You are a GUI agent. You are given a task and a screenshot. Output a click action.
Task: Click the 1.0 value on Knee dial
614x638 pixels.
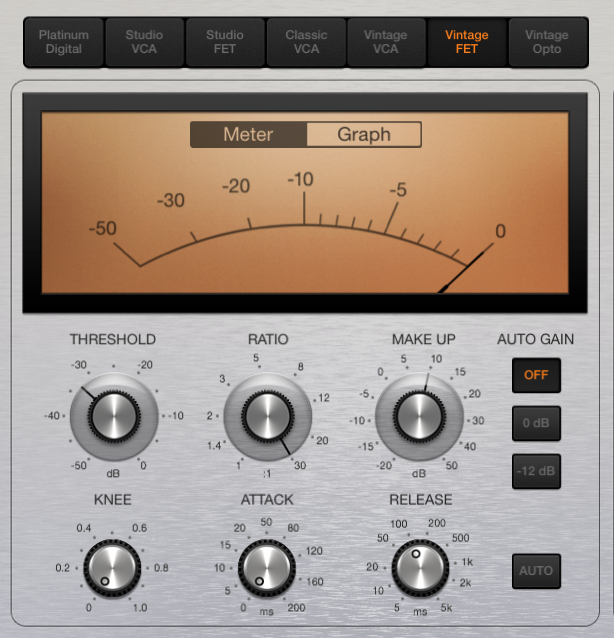(x=140, y=608)
